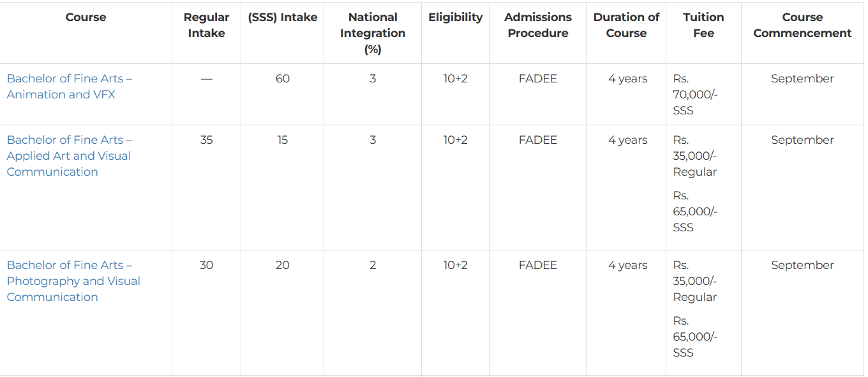Open the Photography and Visual Communication course link
Screen dimensions: 868x377
pos(73,281)
